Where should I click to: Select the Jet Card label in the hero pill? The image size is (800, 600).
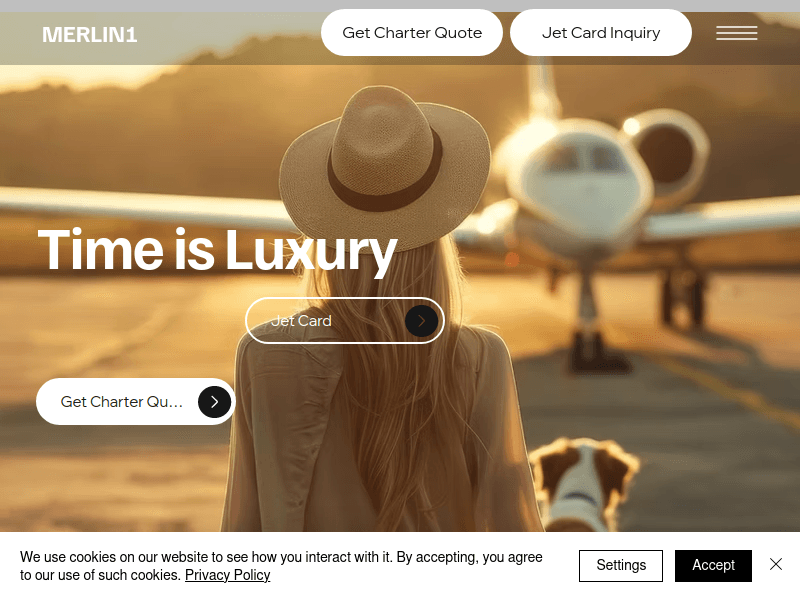coord(301,320)
